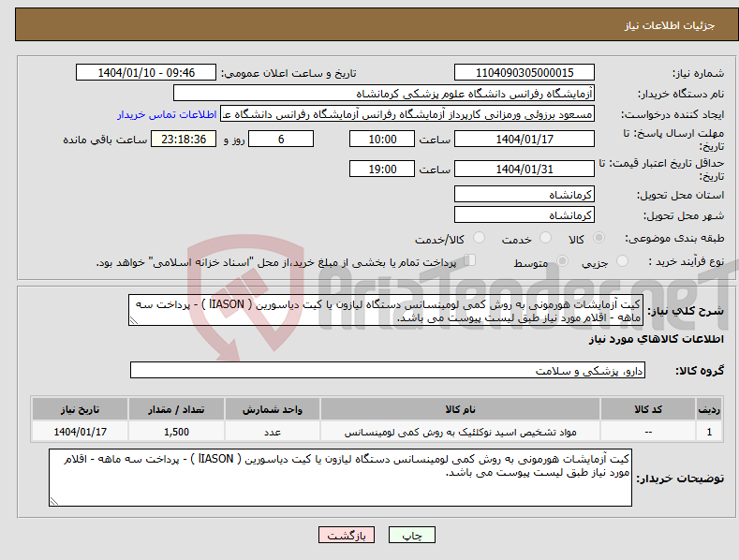Select the متوسط purchase type radio
Viewport: 739px width, 560px height.
click(562, 261)
